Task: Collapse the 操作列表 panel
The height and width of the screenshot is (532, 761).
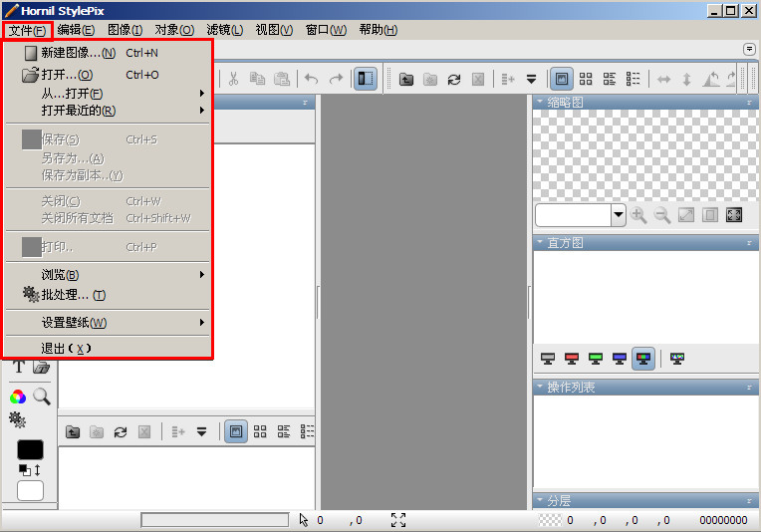Action: pos(539,387)
